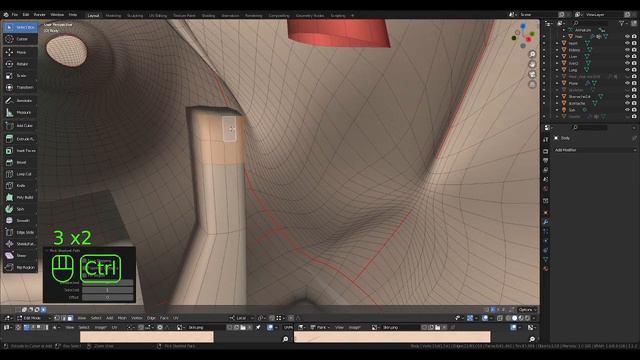Enable face select mode in viewport header
The width and height of the screenshot is (640, 360).
tap(70, 318)
